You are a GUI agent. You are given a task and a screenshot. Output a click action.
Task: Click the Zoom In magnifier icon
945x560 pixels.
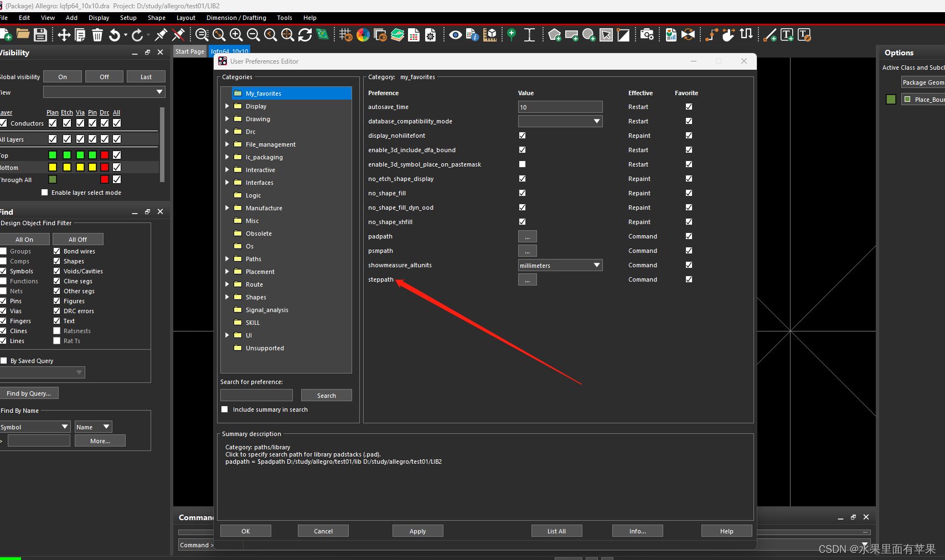click(x=236, y=35)
